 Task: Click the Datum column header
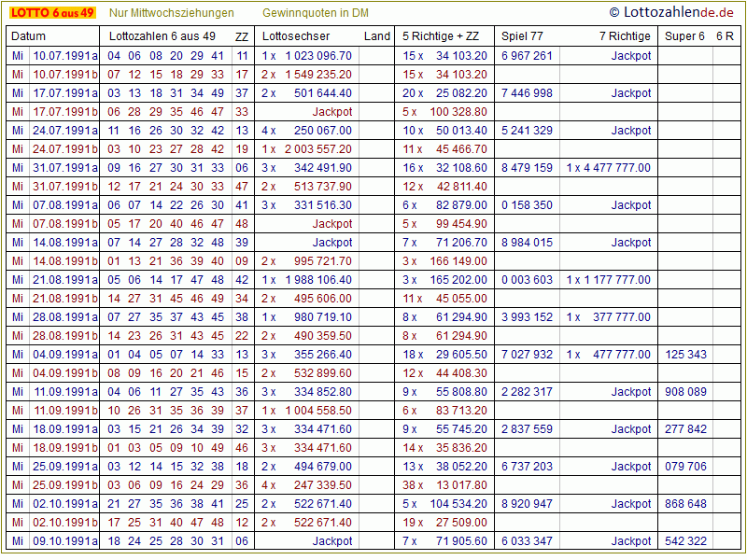pos(29,36)
